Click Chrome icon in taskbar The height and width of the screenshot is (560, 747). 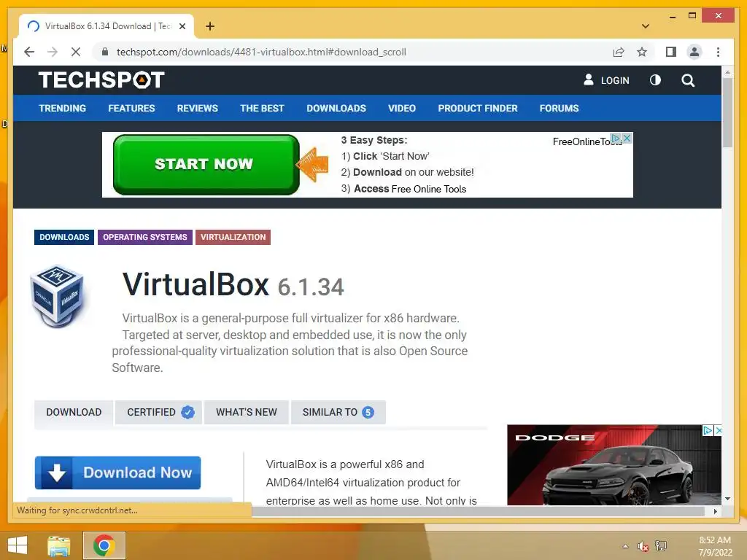pyautogui.click(x=104, y=545)
